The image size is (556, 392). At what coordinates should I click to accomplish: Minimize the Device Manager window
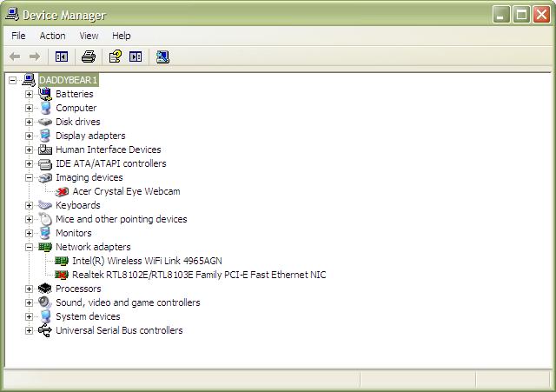coord(501,14)
